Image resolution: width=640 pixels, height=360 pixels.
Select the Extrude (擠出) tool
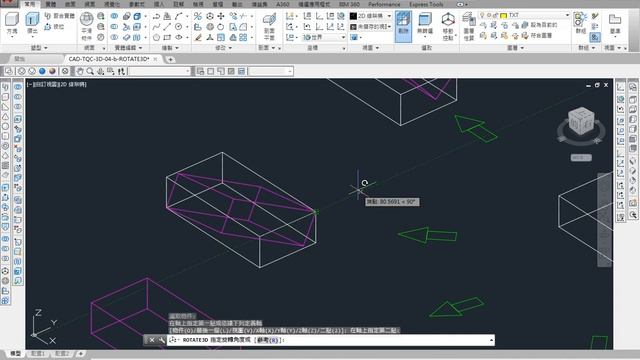32,23
